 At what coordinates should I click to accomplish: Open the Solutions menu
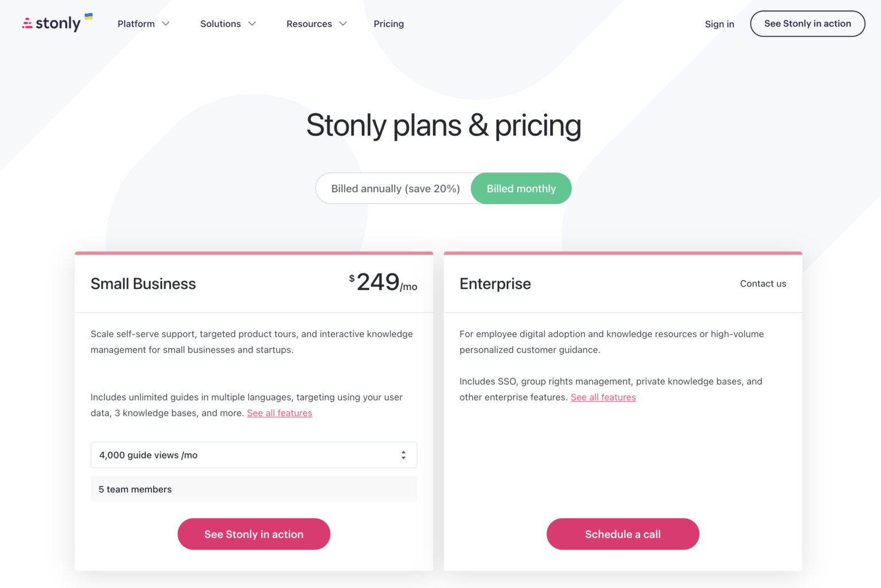tap(220, 23)
